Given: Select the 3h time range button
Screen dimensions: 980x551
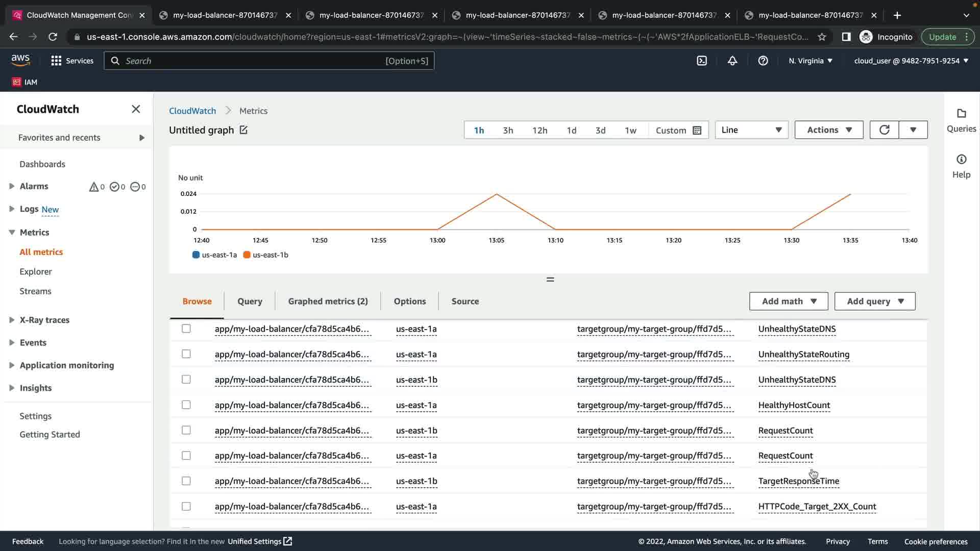Looking at the screenshot, I should pyautogui.click(x=508, y=130).
